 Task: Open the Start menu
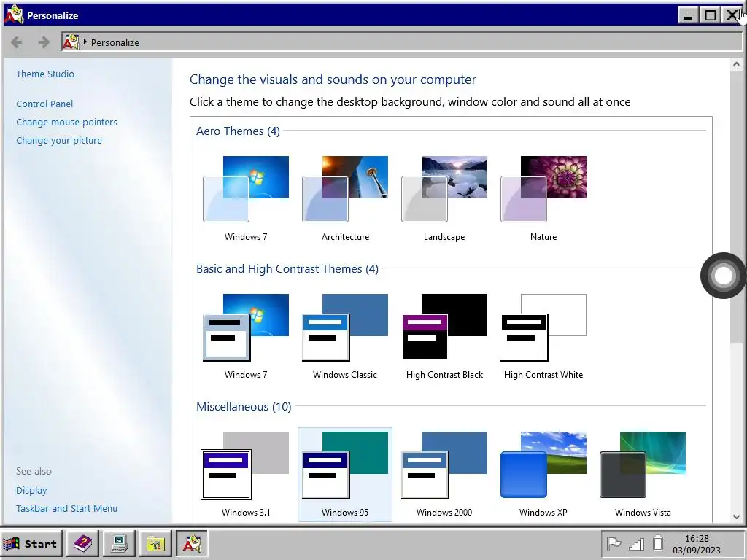[31, 543]
